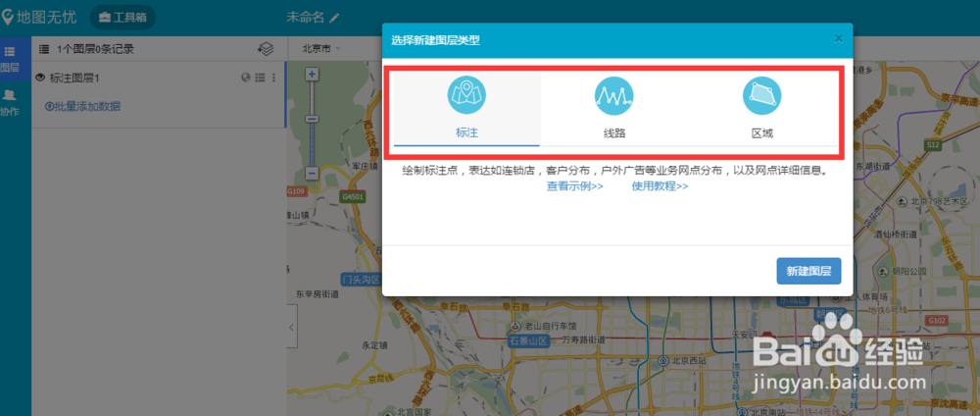
Task: Select the 标注图层1 layer name
Action: pyautogui.click(x=74, y=78)
